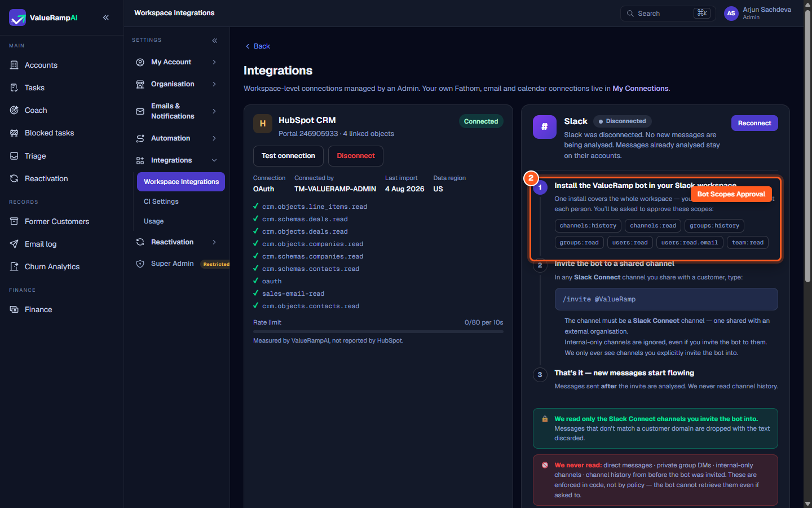
Task: Click the Restricted badge beside Super Admin
Action: tap(216, 264)
